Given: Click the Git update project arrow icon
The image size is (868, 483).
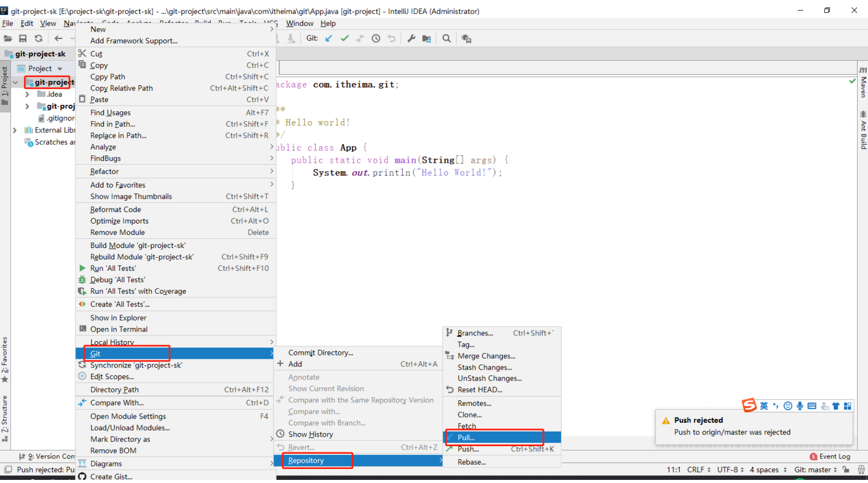Looking at the screenshot, I should (x=329, y=38).
